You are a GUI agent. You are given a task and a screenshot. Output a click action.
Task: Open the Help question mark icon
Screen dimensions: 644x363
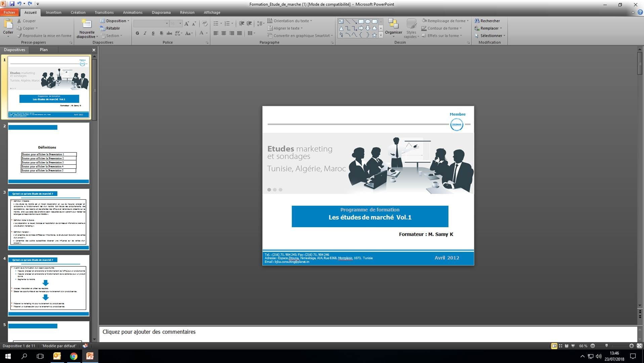[640, 12]
